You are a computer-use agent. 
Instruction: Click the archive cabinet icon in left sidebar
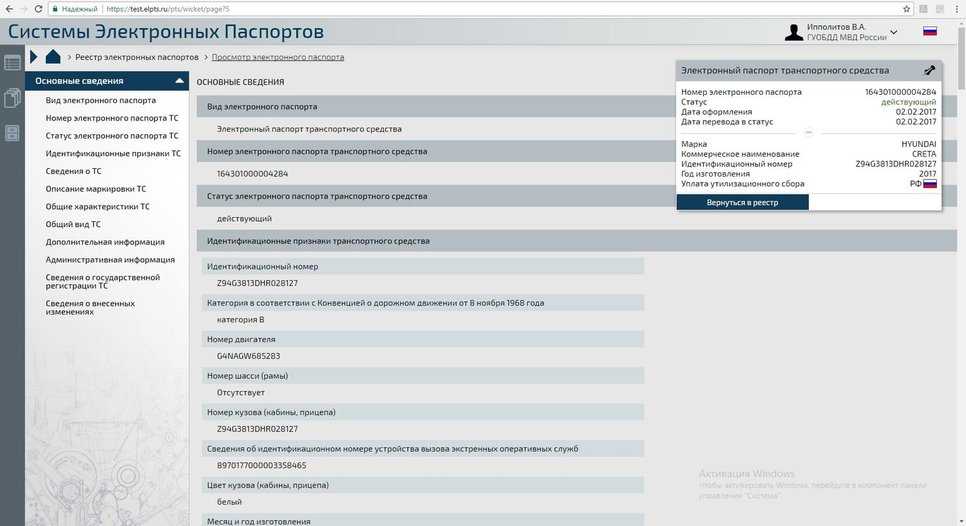tap(12, 133)
